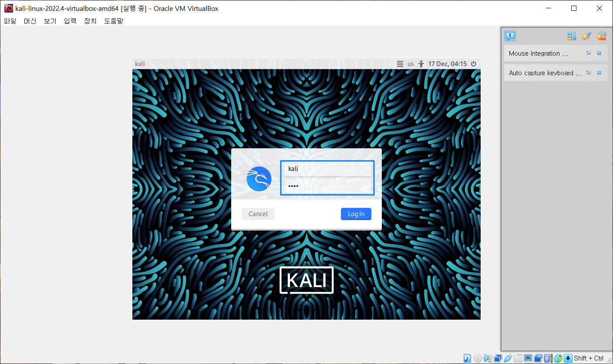Open the power button menu
Viewport: 613px width, 364px height.
tap(474, 64)
